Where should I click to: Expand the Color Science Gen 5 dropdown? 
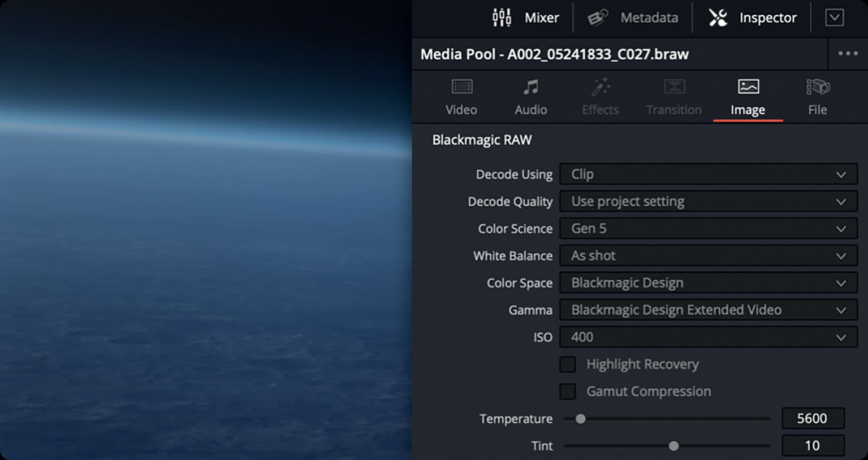(x=708, y=229)
